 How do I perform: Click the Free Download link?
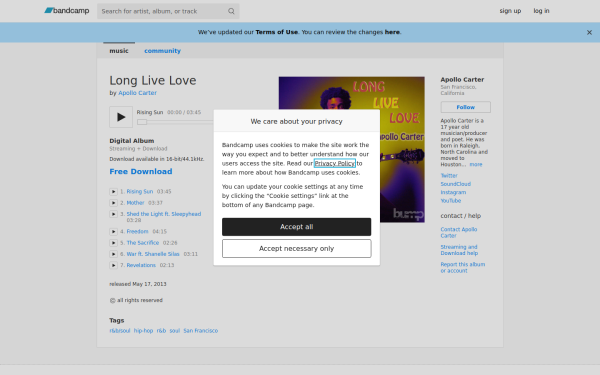point(141,171)
